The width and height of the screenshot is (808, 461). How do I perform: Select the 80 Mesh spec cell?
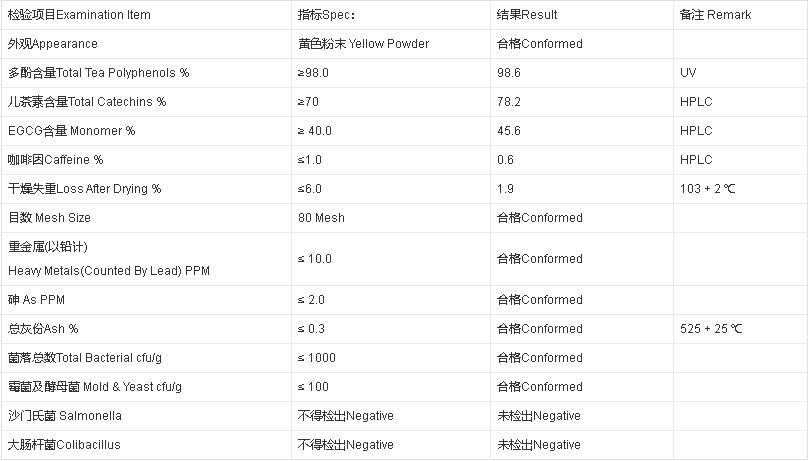click(x=321, y=218)
